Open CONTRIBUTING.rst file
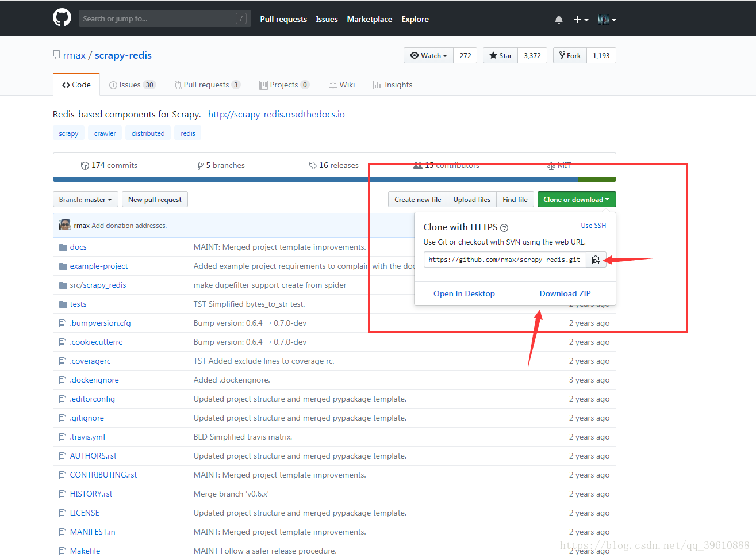Image resolution: width=756 pixels, height=557 pixels. coord(103,475)
